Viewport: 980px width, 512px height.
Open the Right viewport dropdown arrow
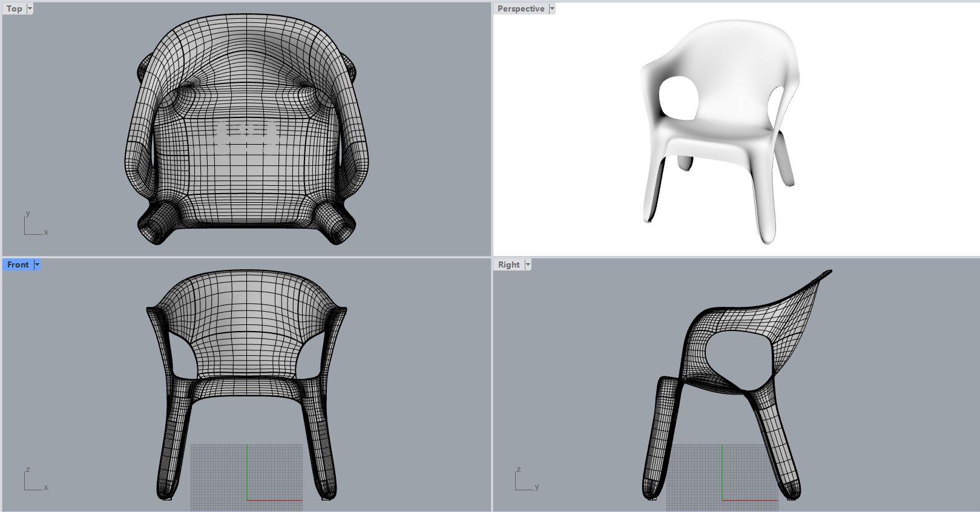(528, 264)
